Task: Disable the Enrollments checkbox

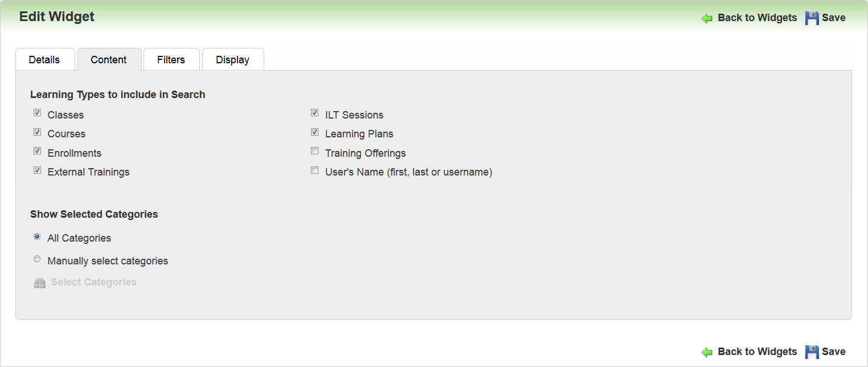Action: 38,151
